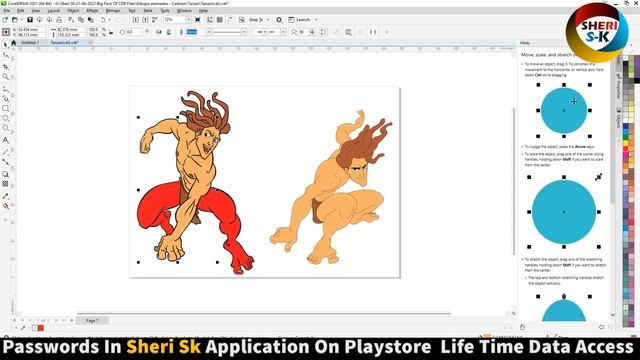Screen dimensions: 640x360
Task: Click the Copy icon in standard toolbar
Action: point(81,20)
